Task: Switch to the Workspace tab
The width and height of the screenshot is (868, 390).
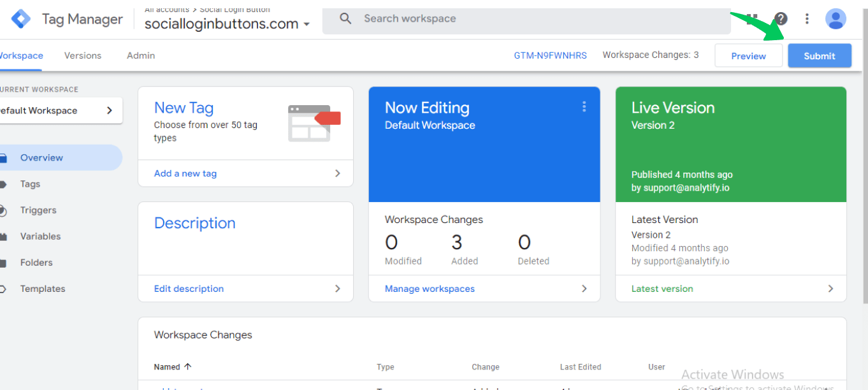Action: (21, 55)
